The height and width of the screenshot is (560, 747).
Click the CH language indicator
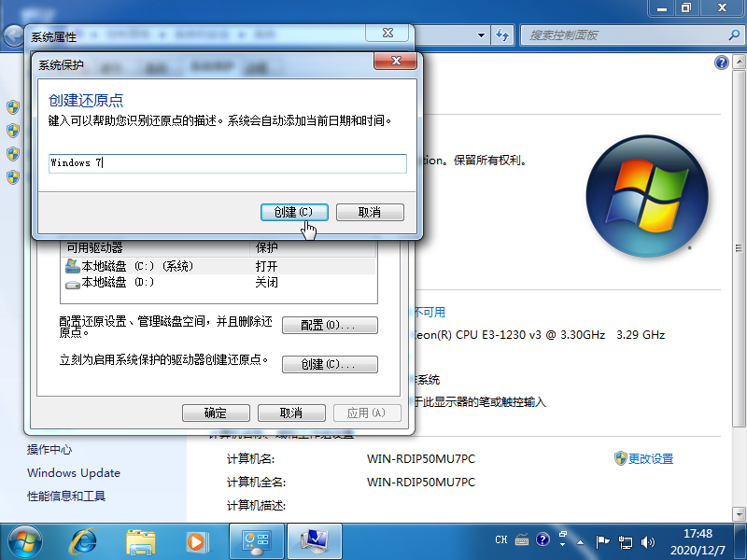(x=501, y=539)
